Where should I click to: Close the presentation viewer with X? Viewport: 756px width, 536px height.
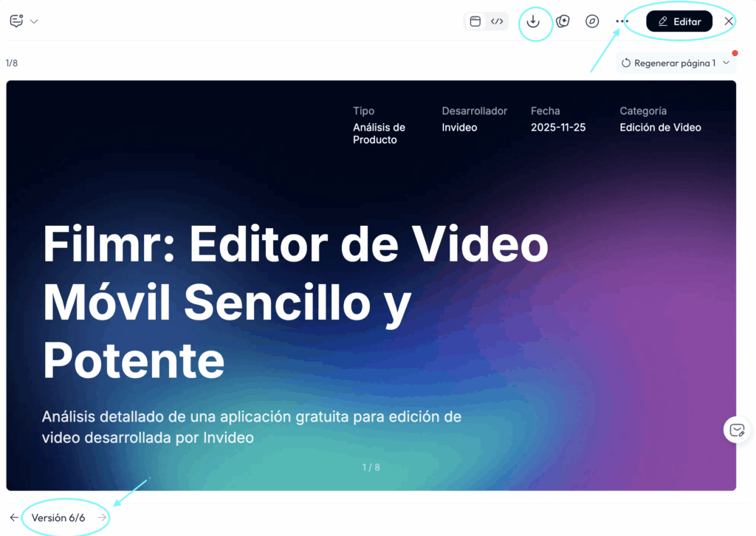(729, 21)
